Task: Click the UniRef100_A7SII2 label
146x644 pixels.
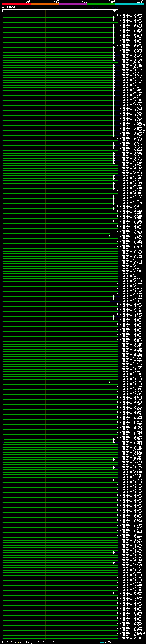Action: [x=131, y=301]
